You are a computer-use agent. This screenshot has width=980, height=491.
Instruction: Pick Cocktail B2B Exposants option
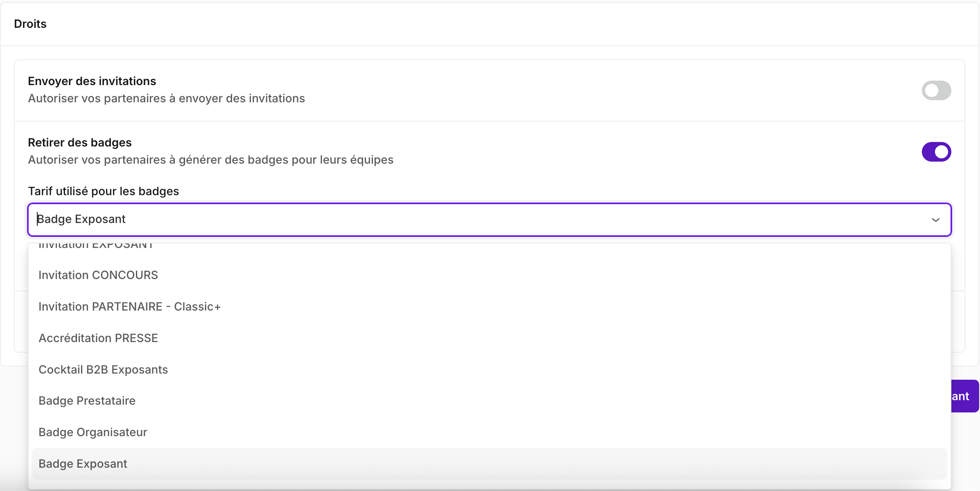(x=103, y=369)
